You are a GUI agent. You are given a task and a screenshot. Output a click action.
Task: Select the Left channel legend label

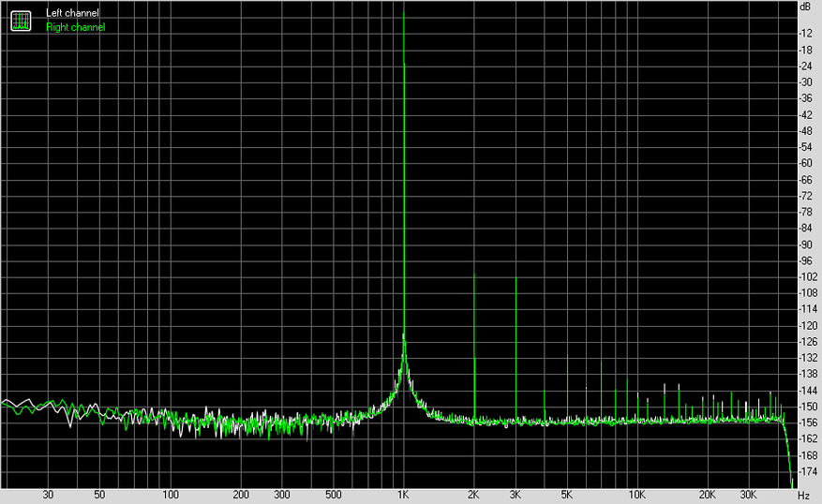(72, 13)
